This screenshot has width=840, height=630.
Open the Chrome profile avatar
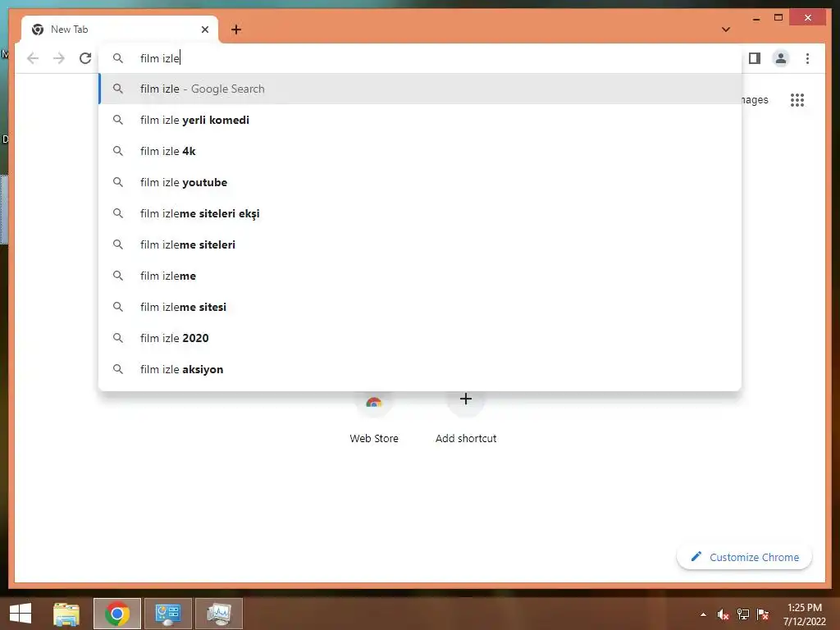pos(781,58)
